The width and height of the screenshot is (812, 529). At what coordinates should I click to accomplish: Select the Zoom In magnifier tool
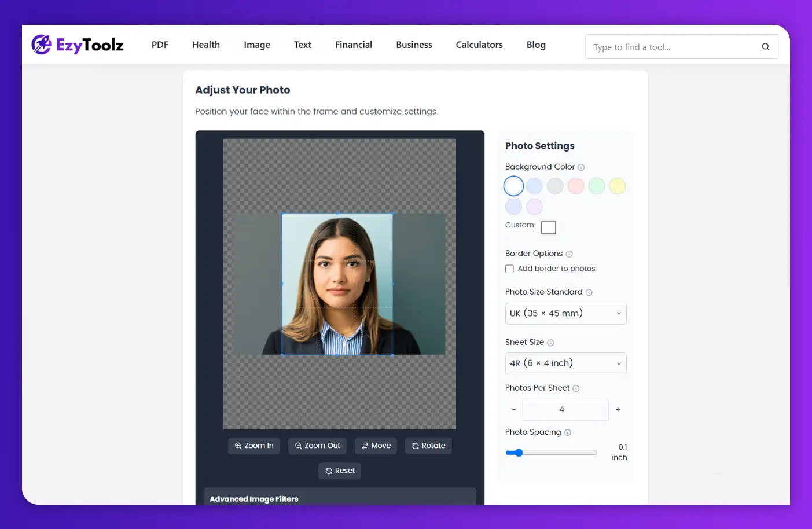[253, 446]
